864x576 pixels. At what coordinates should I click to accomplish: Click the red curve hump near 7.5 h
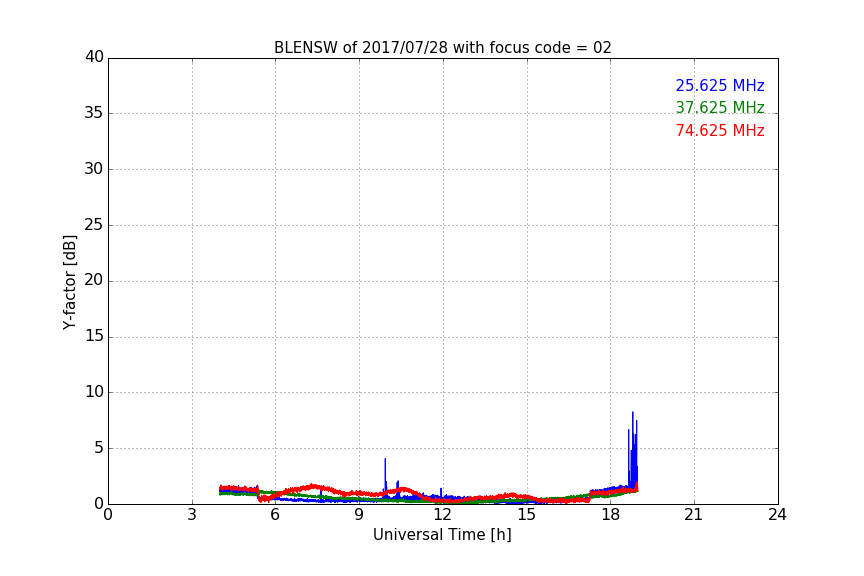tap(314, 487)
